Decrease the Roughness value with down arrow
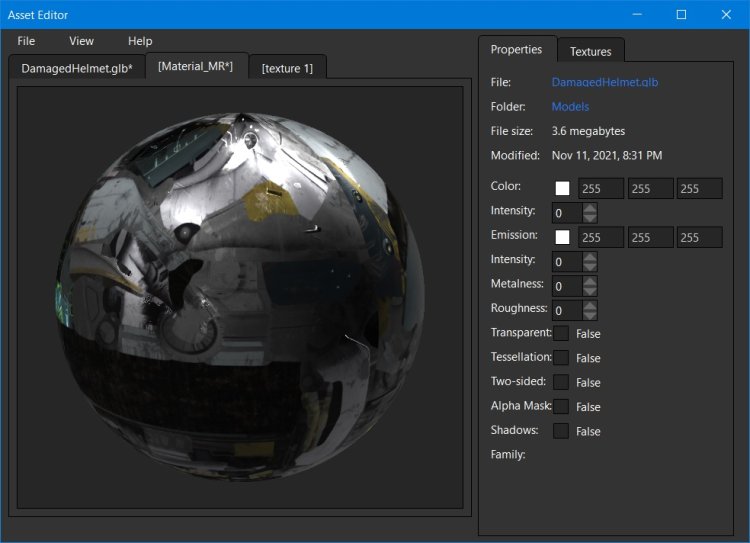 pyautogui.click(x=590, y=316)
